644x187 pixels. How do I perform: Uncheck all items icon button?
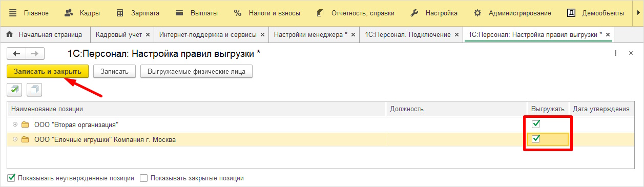click(34, 90)
